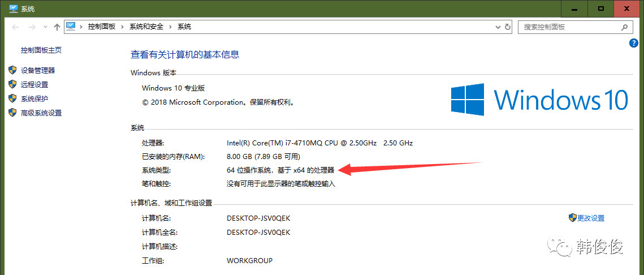Click the 已安装的内存(RAM): label
Viewport: 644px width, 275px height.
pyautogui.click(x=173, y=157)
